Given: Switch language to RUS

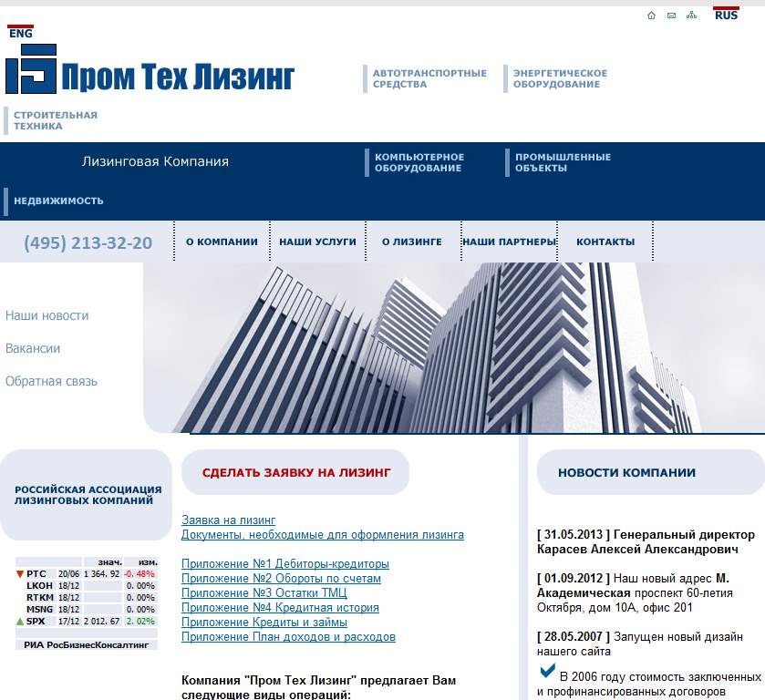Looking at the screenshot, I should [726, 15].
